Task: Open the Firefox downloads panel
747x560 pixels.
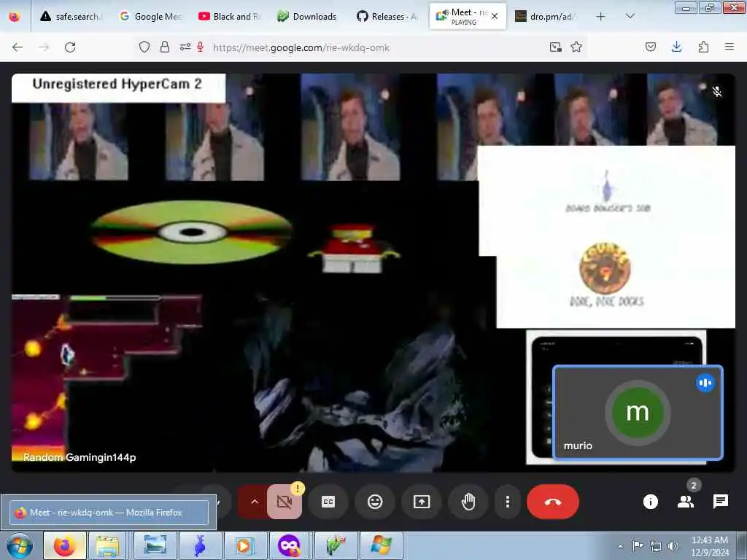Action: (x=676, y=47)
